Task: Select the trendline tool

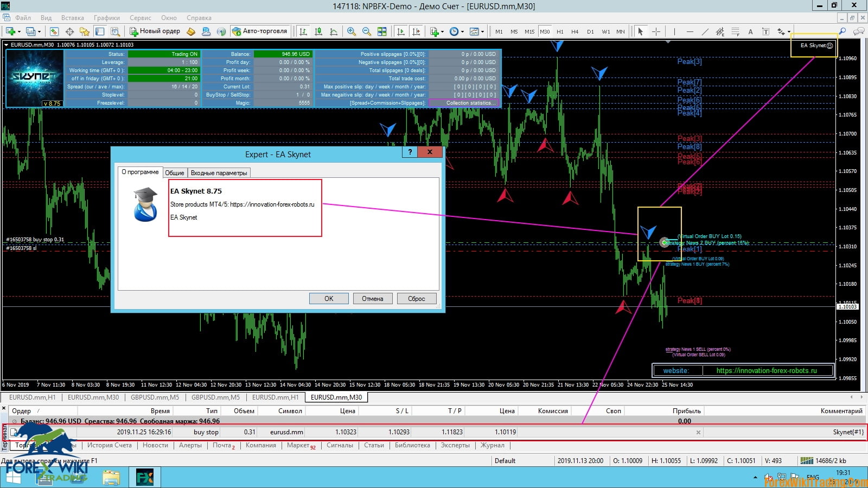Action: [705, 31]
